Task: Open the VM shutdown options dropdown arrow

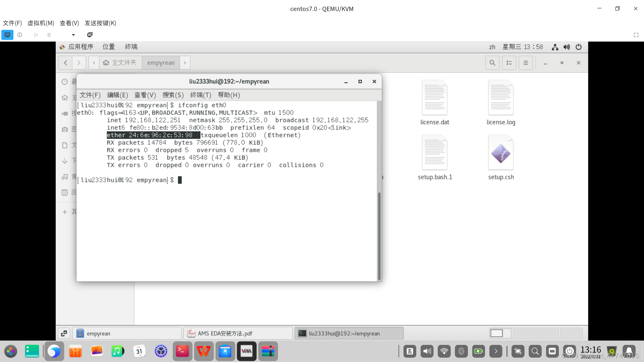Action: pyautogui.click(x=73, y=35)
